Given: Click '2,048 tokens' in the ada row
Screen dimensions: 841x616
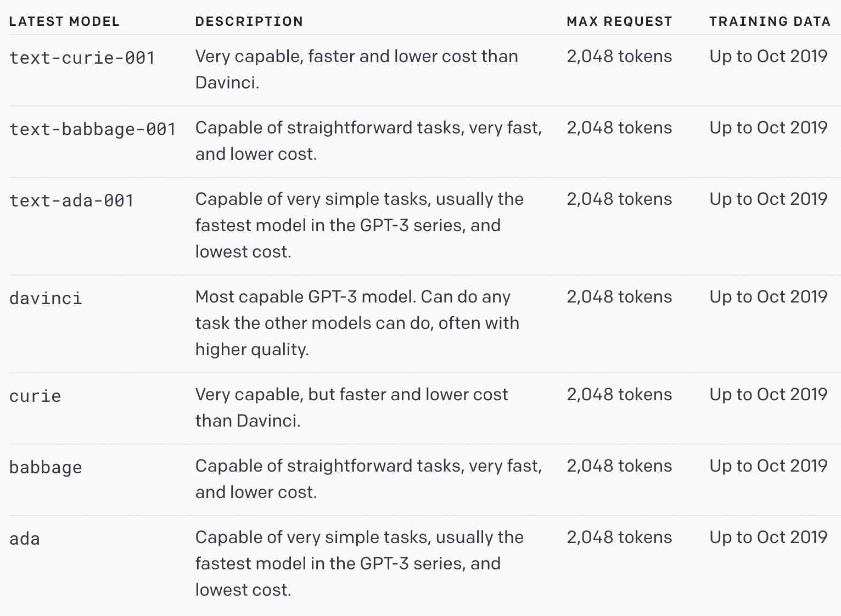Looking at the screenshot, I should [x=619, y=537].
